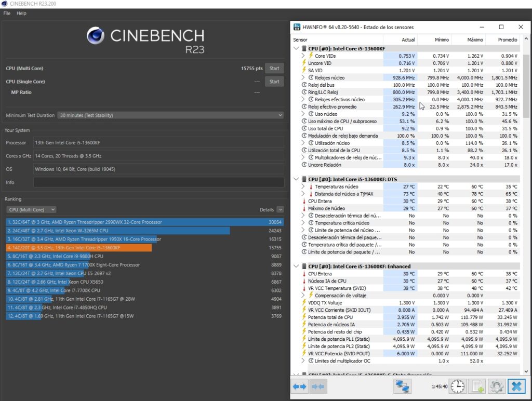Start the CPU (Single Core) test
Image resolution: width=532 pixels, height=401 pixels.
pos(274,82)
